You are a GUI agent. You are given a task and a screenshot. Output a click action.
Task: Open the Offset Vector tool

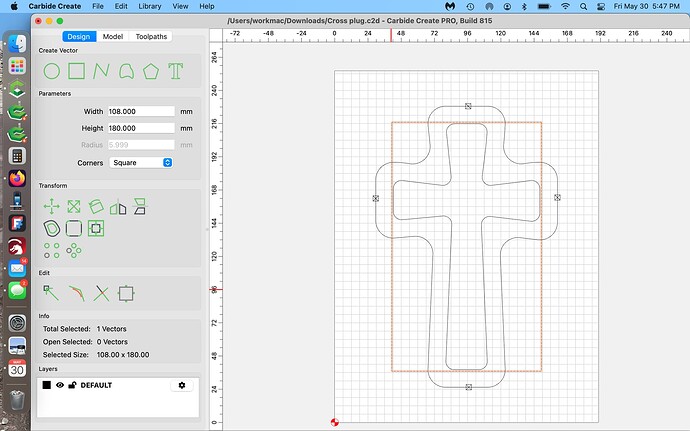pyautogui.click(x=51, y=228)
